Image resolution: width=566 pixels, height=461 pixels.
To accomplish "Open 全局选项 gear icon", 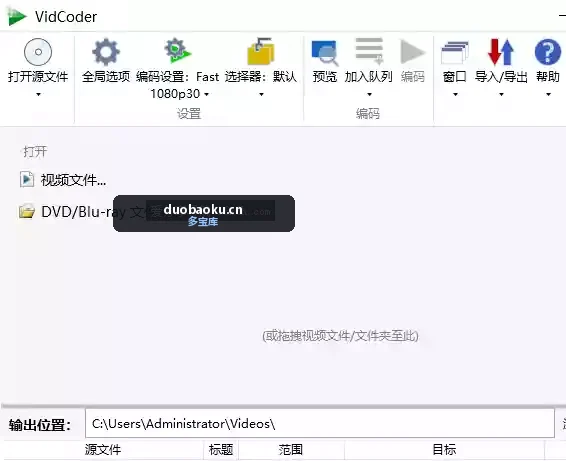I will 106,52.
